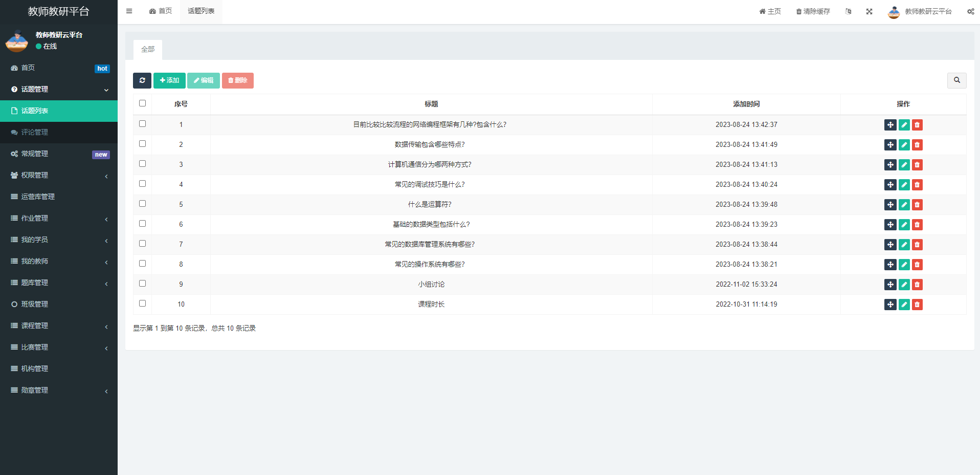980x475 pixels.
Task: Select the checkbox for row 2
Action: [142, 144]
